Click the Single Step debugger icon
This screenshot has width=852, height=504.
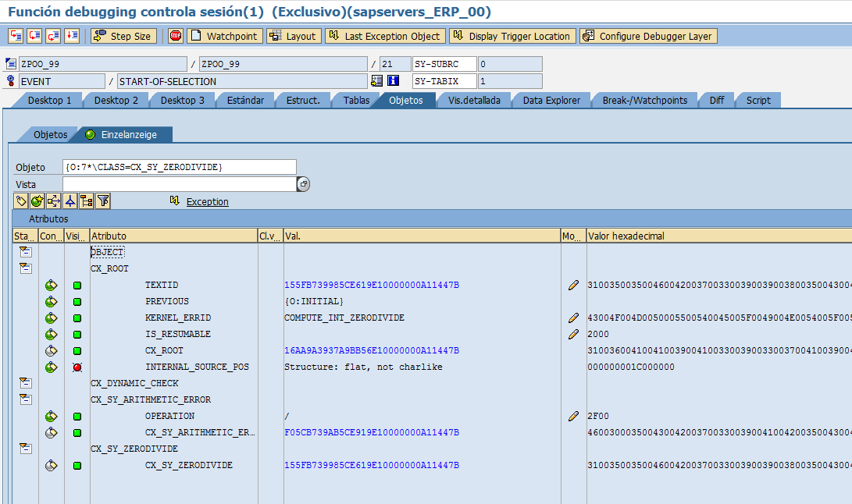point(16,36)
